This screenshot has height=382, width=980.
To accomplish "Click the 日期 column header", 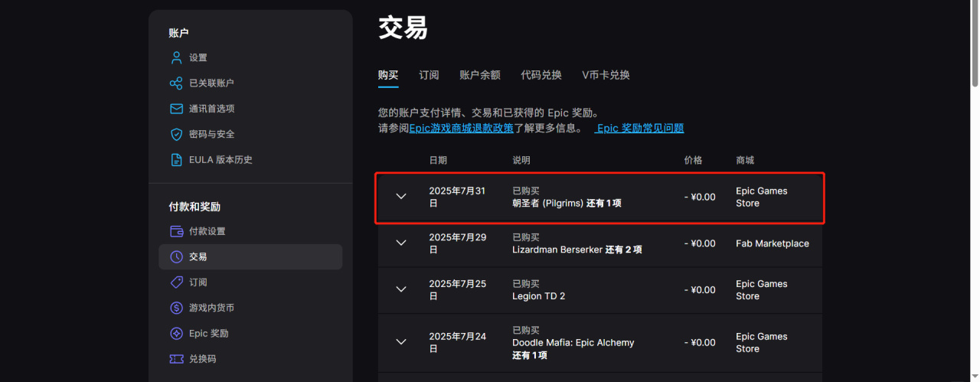I will [x=438, y=160].
